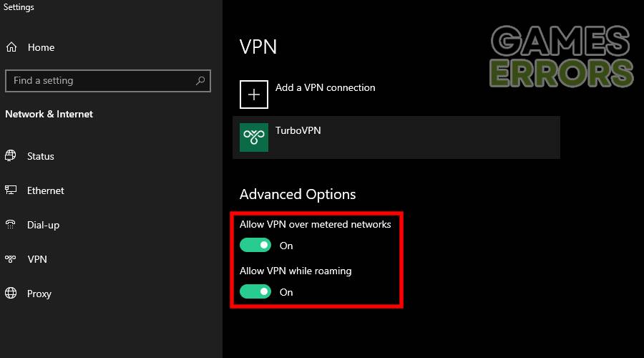Select the Status globe icon
Image resolution: width=644 pixels, height=358 pixels.
tap(11, 156)
